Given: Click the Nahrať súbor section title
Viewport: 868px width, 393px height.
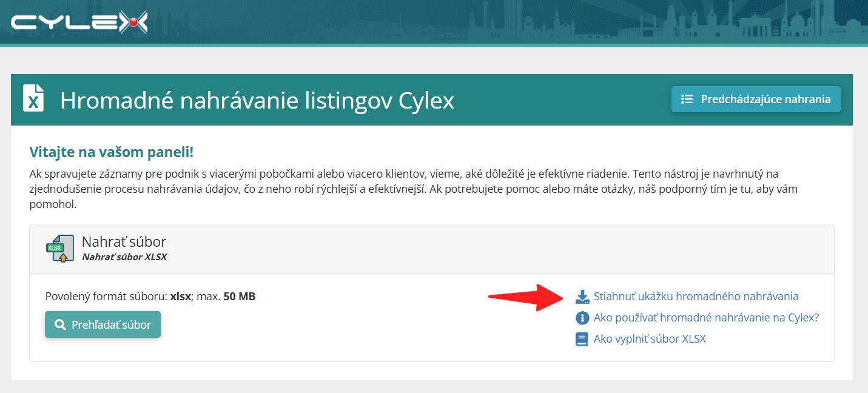Looking at the screenshot, I should (124, 242).
